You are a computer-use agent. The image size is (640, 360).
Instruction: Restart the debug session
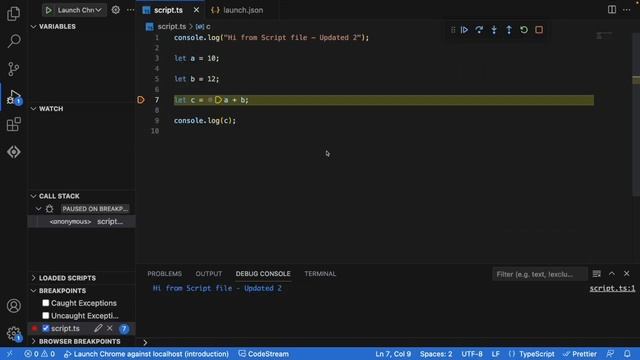coord(524,30)
